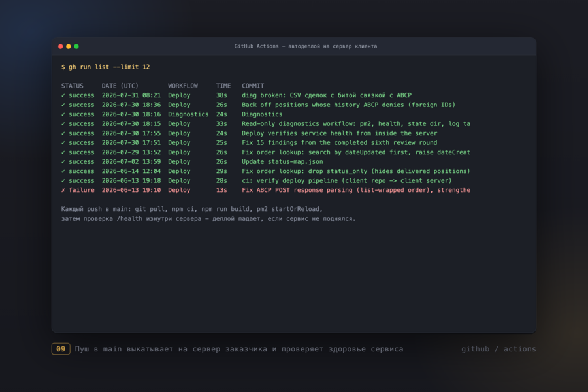Click the commit 'diag broken: CSV сделок с битой связкой с ABCP'
The image size is (588, 392).
click(x=327, y=95)
